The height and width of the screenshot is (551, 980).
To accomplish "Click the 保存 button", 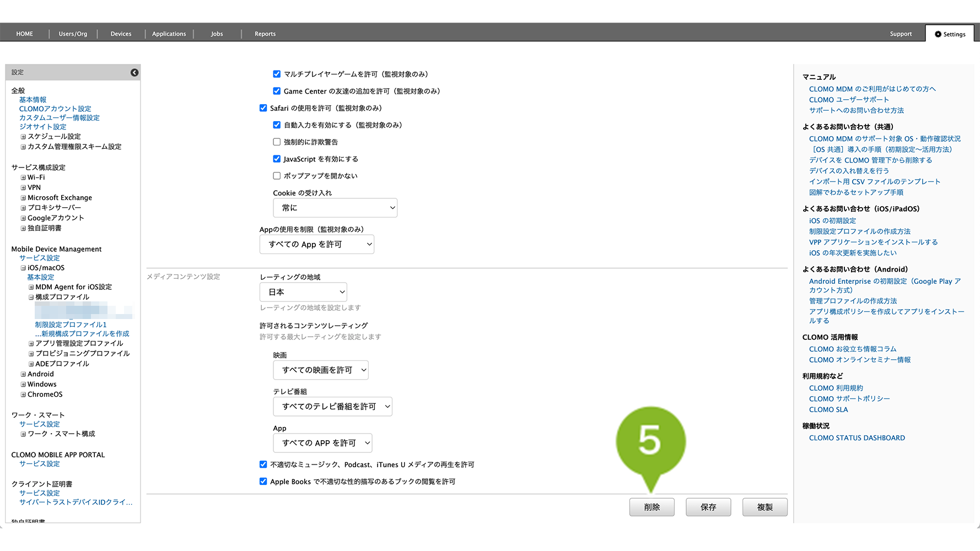I will (x=708, y=507).
